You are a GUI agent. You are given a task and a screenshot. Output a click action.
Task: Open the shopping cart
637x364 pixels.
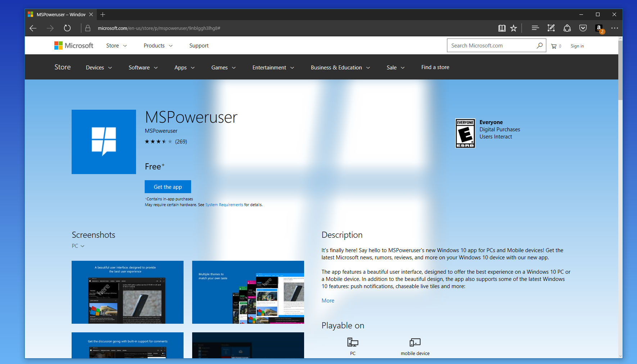[x=556, y=46]
